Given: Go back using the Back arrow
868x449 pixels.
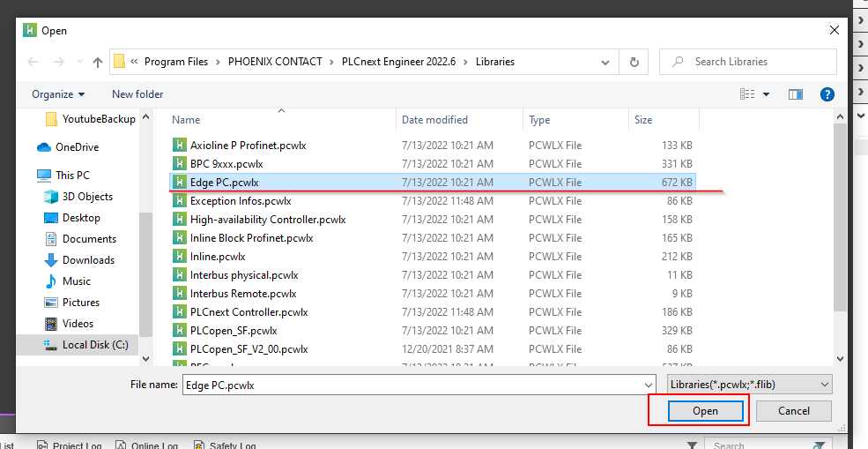Looking at the screenshot, I should [x=33, y=62].
